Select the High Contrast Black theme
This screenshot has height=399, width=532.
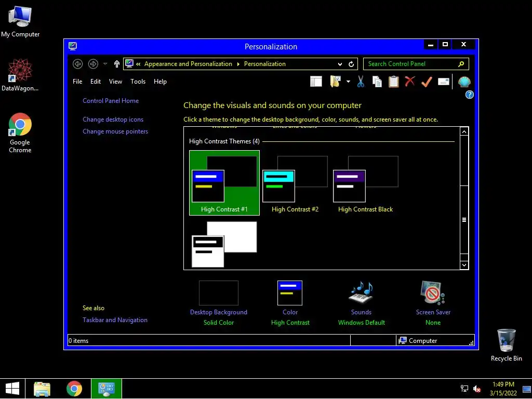365,183
